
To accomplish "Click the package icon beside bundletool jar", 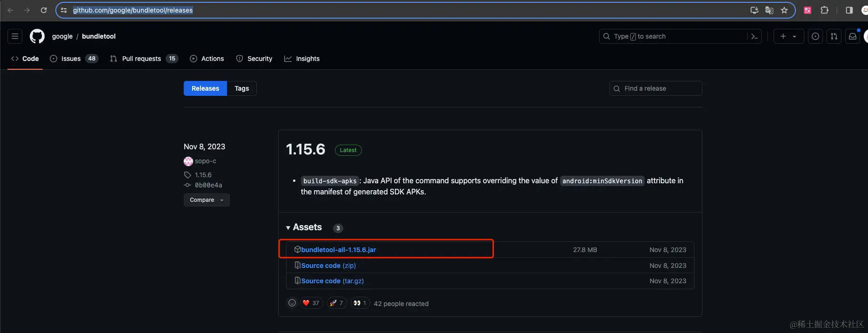I will click(x=298, y=250).
